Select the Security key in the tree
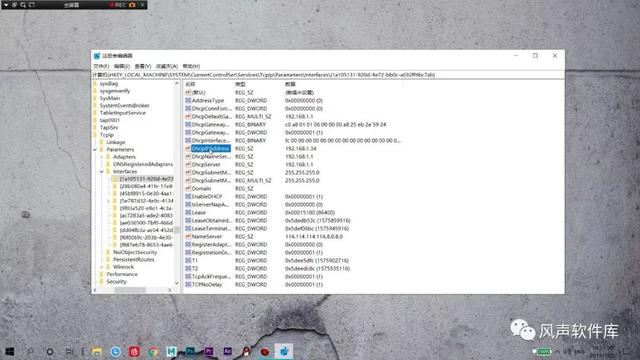 coord(116,282)
